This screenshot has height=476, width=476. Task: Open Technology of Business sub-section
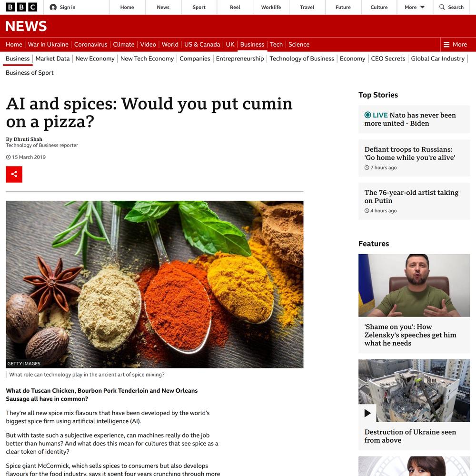point(302,59)
